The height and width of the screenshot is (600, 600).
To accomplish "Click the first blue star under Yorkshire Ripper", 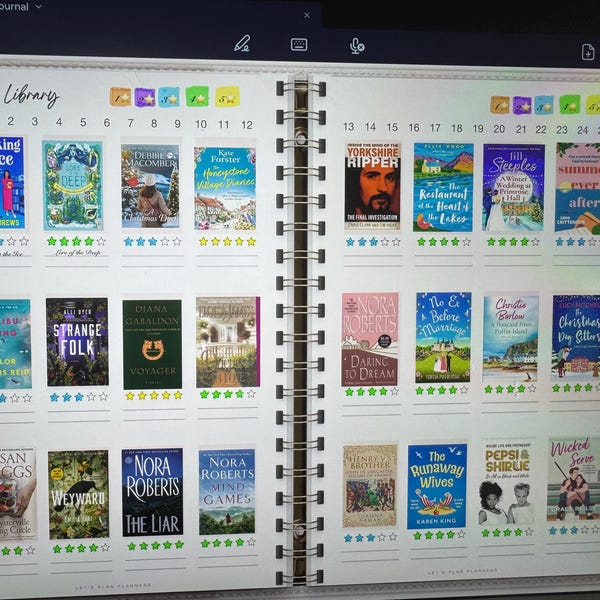I will tap(350, 242).
